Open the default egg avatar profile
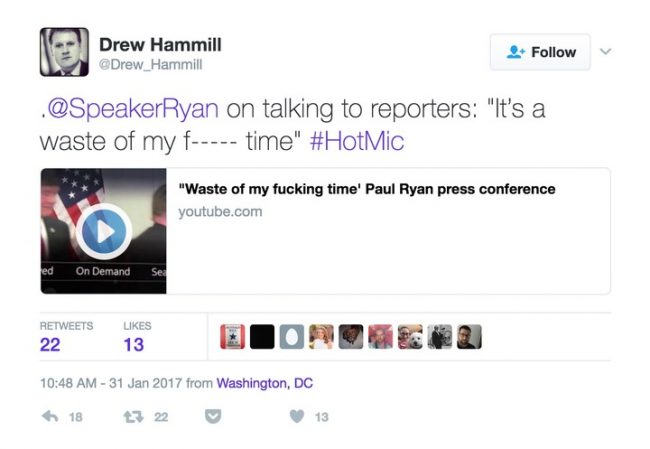 click(292, 336)
